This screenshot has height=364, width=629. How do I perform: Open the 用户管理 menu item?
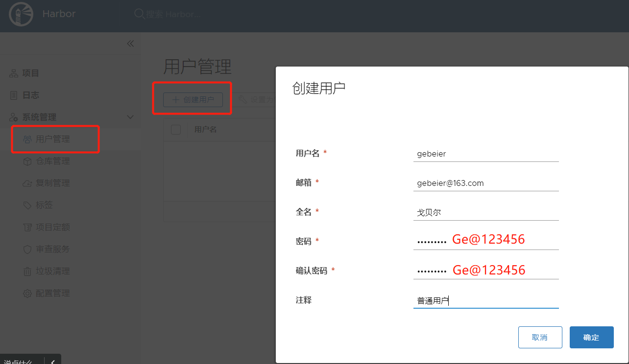pyautogui.click(x=53, y=139)
